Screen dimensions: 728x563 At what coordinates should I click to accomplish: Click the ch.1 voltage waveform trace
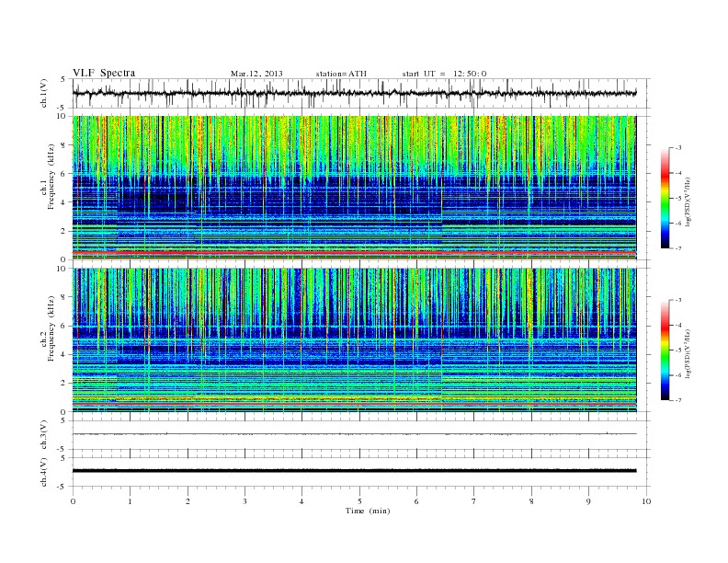click(x=354, y=93)
